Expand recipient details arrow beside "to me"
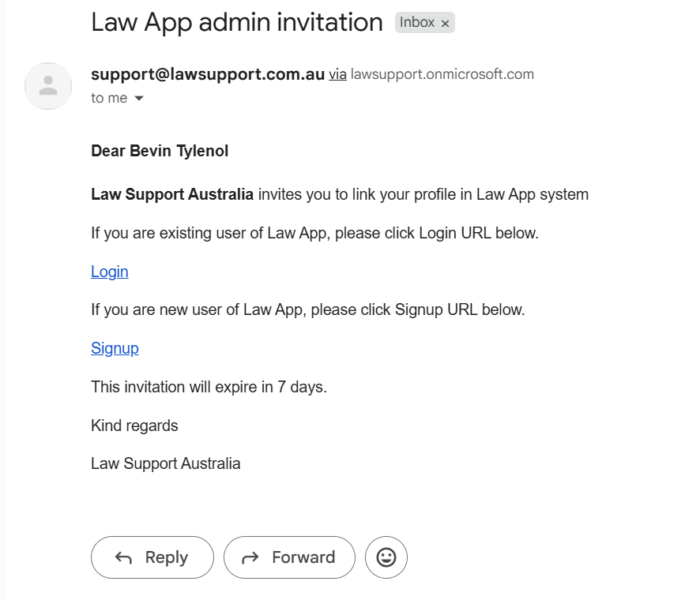 point(139,99)
